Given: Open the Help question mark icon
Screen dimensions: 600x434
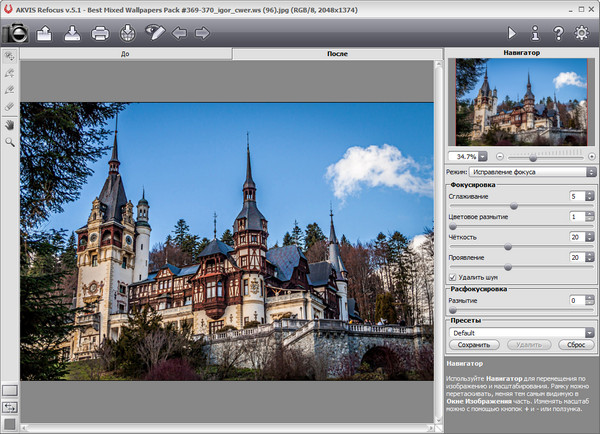Looking at the screenshot, I should (x=559, y=34).
